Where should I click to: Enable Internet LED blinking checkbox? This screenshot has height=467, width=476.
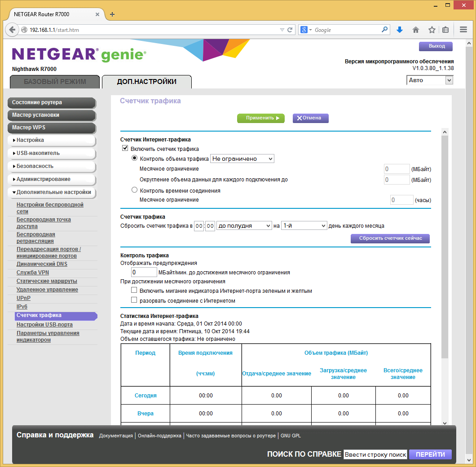click(x=134, y=290)
